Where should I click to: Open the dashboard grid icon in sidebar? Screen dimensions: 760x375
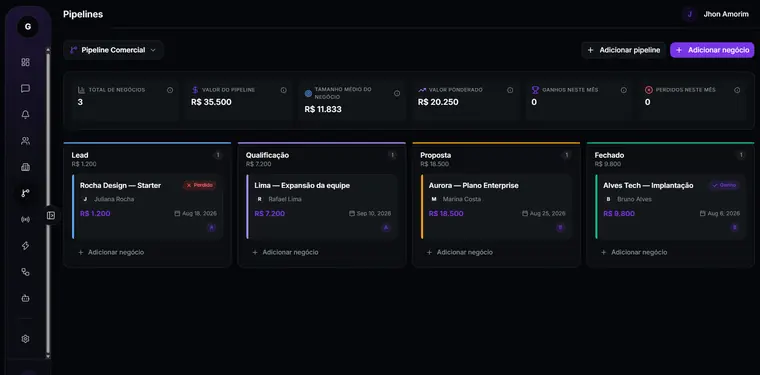(26, 62)
